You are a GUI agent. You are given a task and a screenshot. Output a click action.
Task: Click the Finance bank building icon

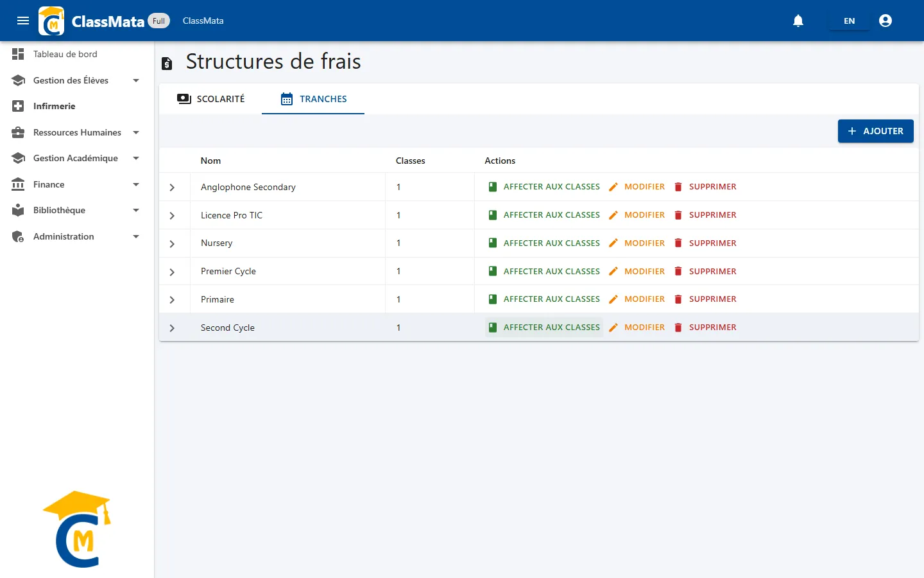18,184
